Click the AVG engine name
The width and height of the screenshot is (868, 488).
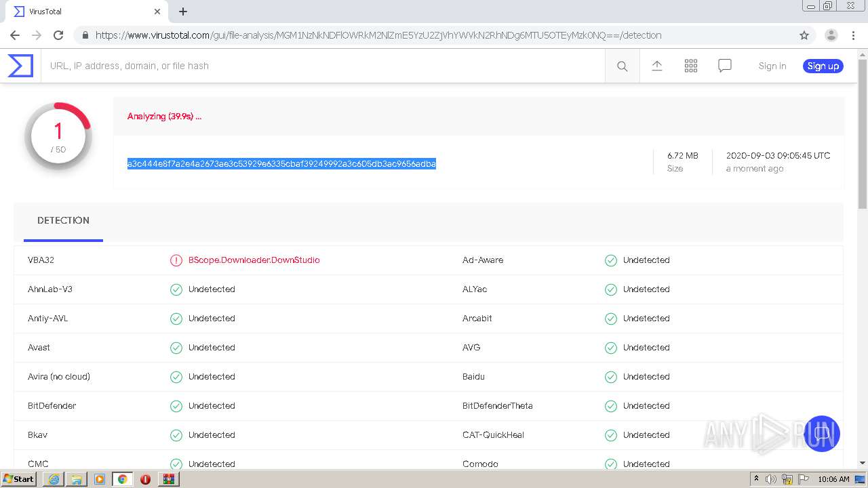471,348
